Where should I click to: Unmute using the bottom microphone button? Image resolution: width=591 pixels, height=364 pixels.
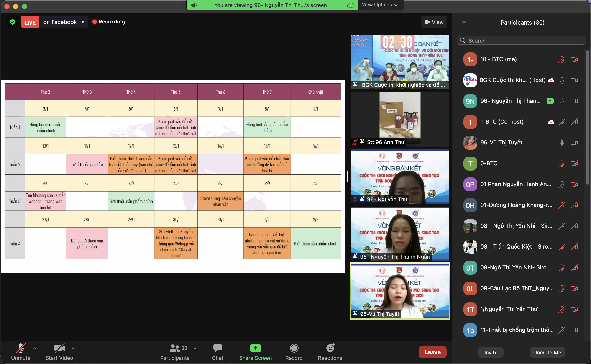[x=21, y=352]
